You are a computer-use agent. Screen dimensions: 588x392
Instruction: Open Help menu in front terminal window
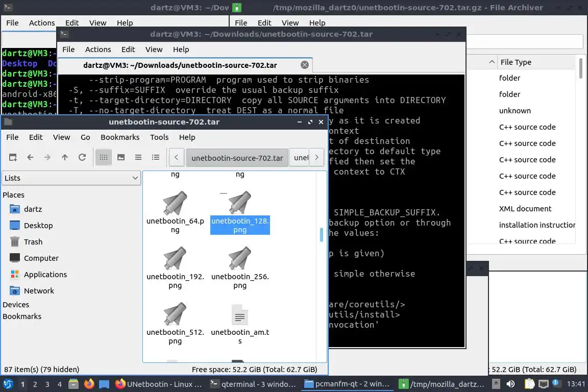[x=181, y=50]
